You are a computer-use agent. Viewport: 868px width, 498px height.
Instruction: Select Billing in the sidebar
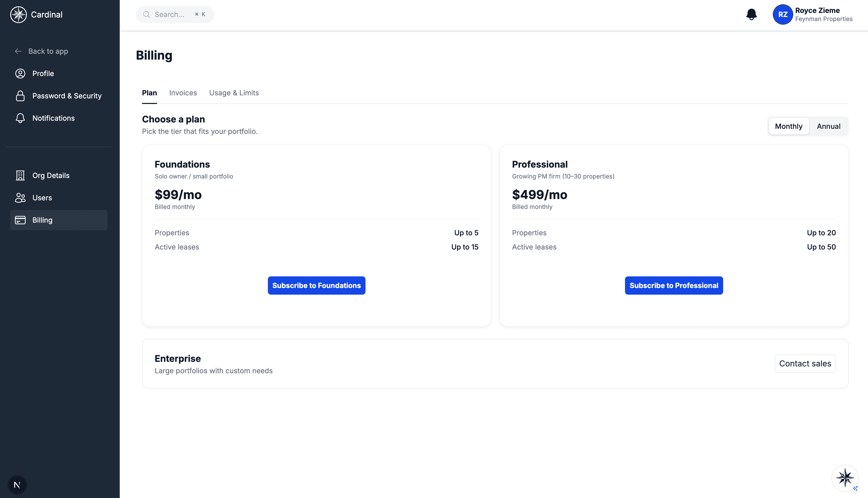(59, 220)
